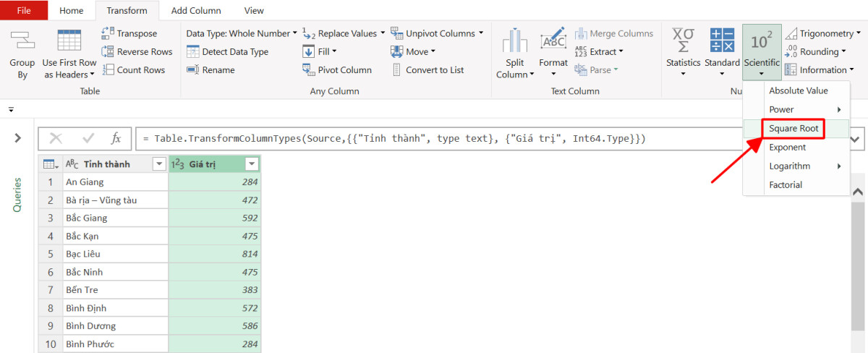Image resolution: width=868 pixels, height=353 pixels.
Task: Click the value 572 cell
Action: pyautogui.click(x=214, y=307)
